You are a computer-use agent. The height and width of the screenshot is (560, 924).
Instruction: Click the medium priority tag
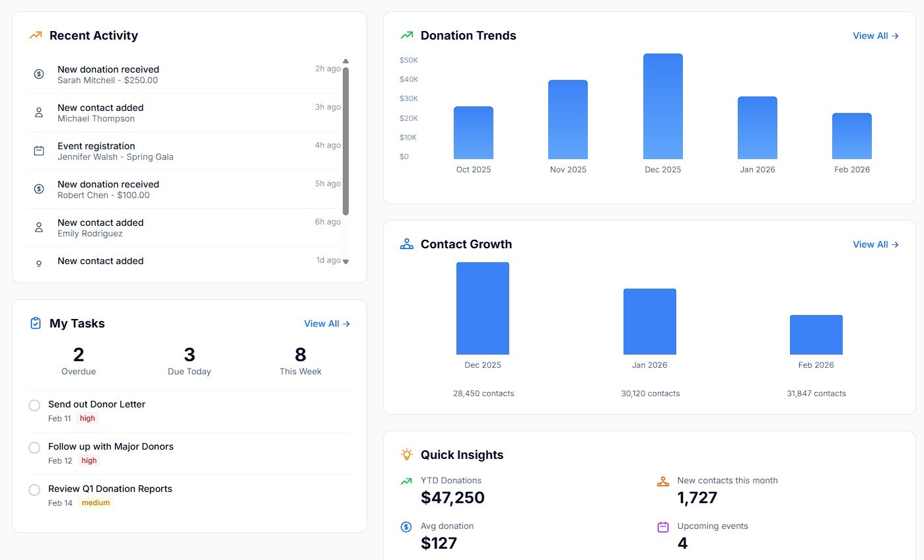click(x=96, y=503)
